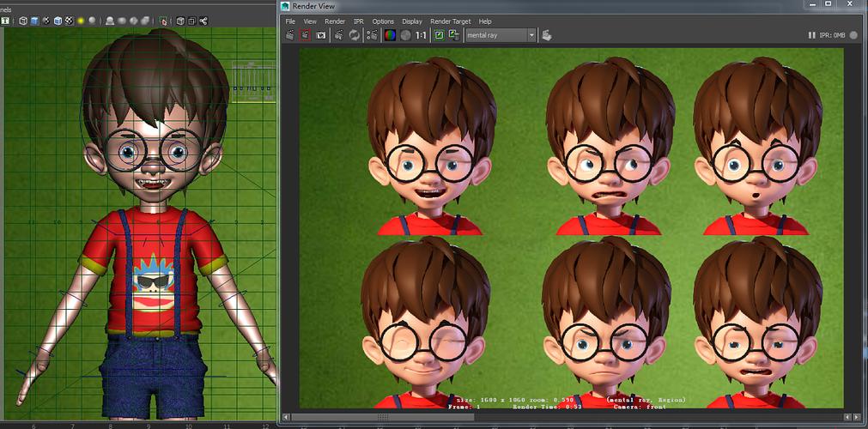Open the mental ray renderer dropdown
The height and width of the screenshot is (429, 868).
[501, 35]
